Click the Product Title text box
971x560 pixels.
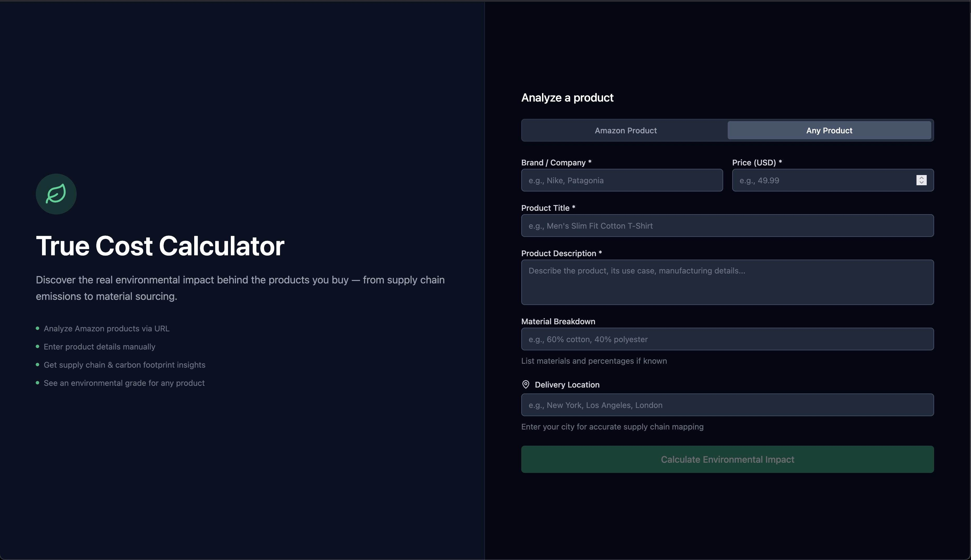point(727,226)
